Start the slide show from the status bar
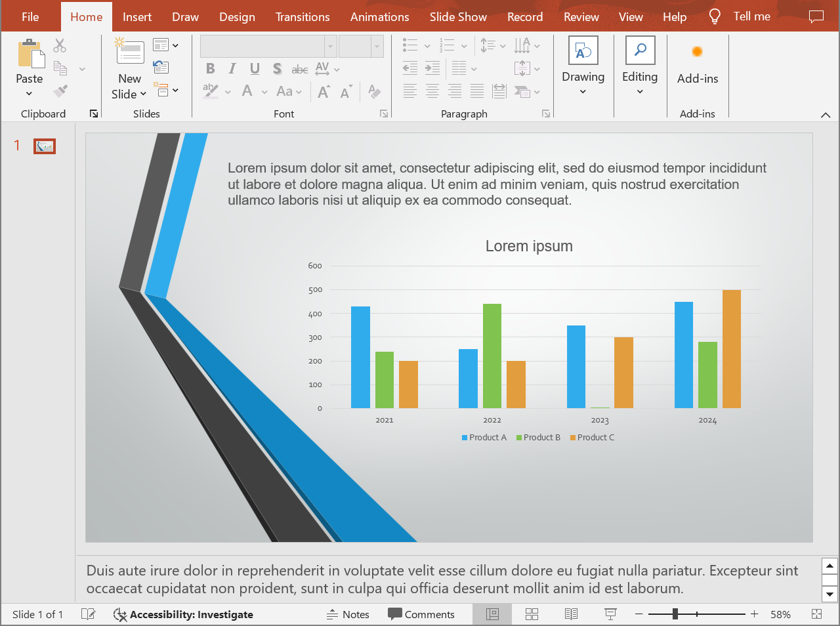This screenshot has width=840, height=626. [610, 614]
